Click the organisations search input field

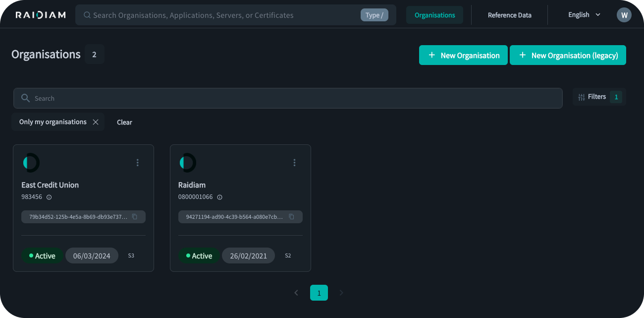(287, 98)
